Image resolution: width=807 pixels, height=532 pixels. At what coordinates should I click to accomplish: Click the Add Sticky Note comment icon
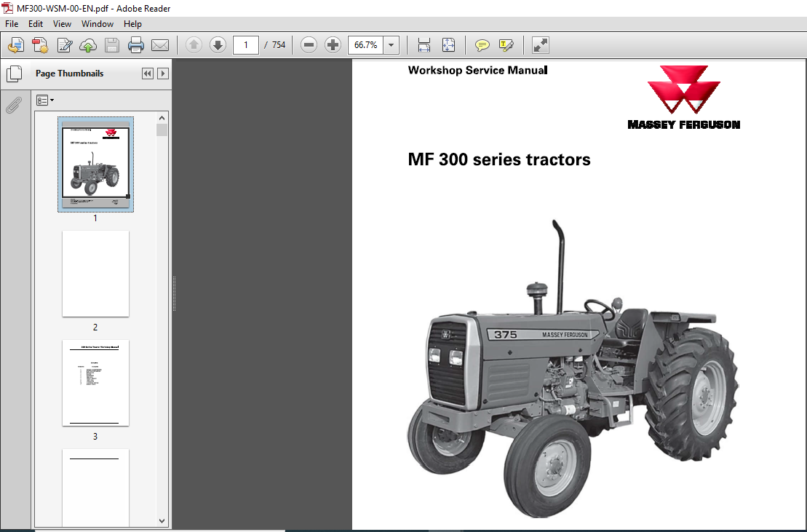(x=482, y=45)
